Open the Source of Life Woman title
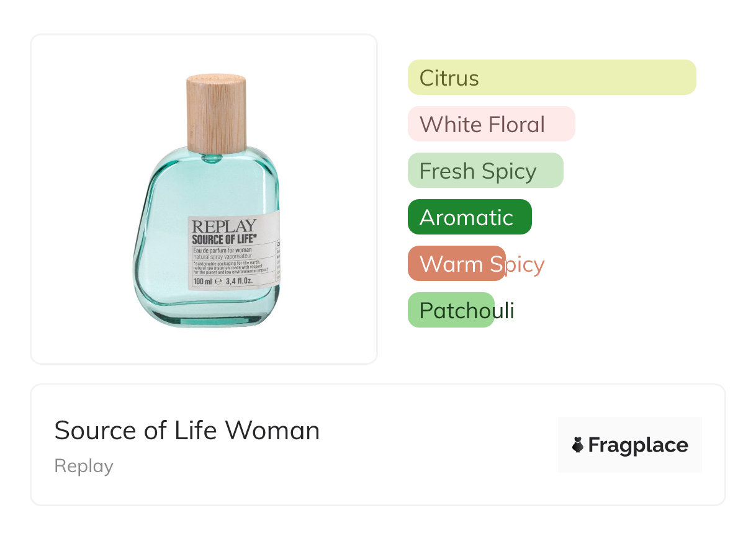 [x=187, y=430]
